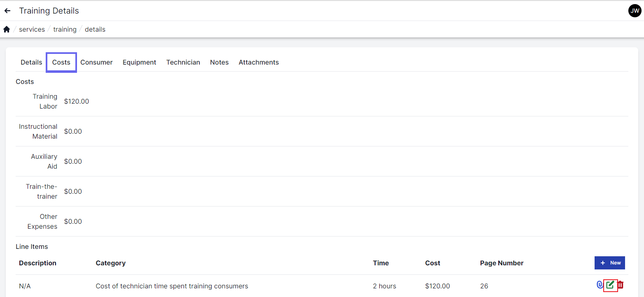Click the services breadcrumb link
This screenshot has height=297, width=644.
click(32, 30)
